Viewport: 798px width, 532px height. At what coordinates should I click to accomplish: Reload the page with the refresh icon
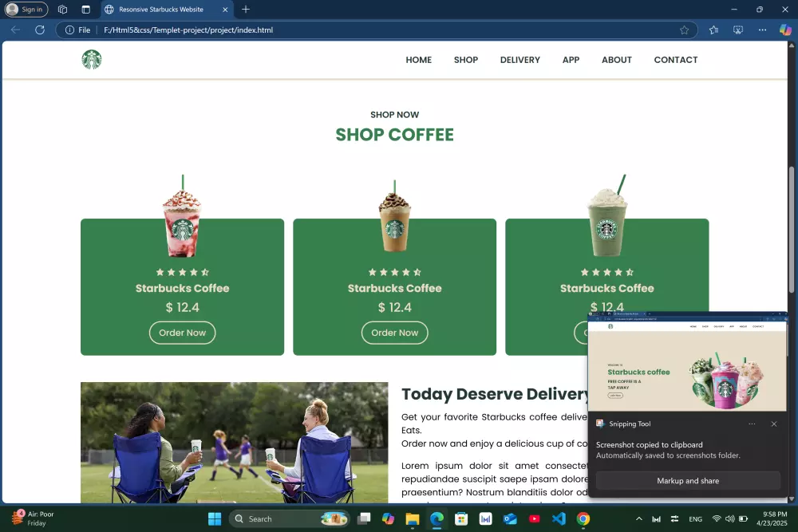point(40,30)
